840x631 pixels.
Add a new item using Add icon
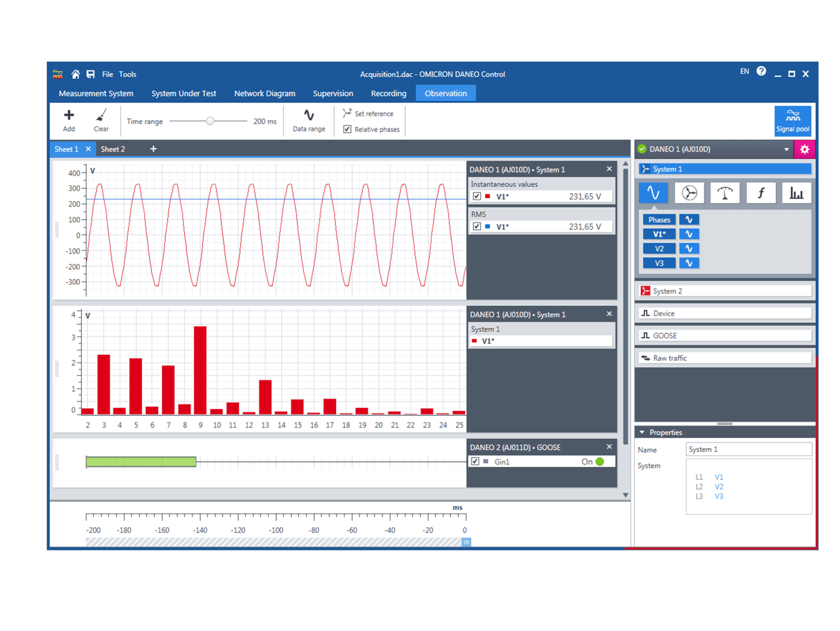(x=69, y=120)
